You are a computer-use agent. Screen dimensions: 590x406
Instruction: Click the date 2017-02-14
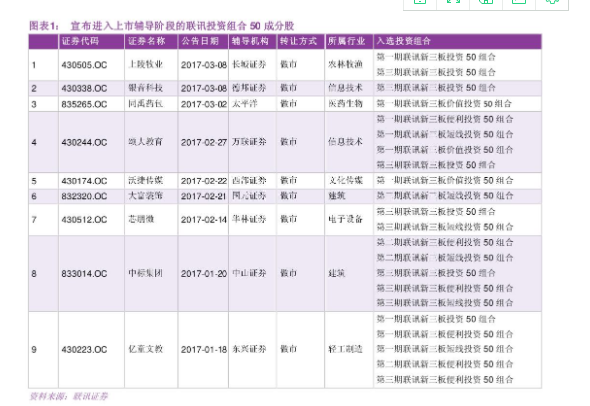point(204,219)
